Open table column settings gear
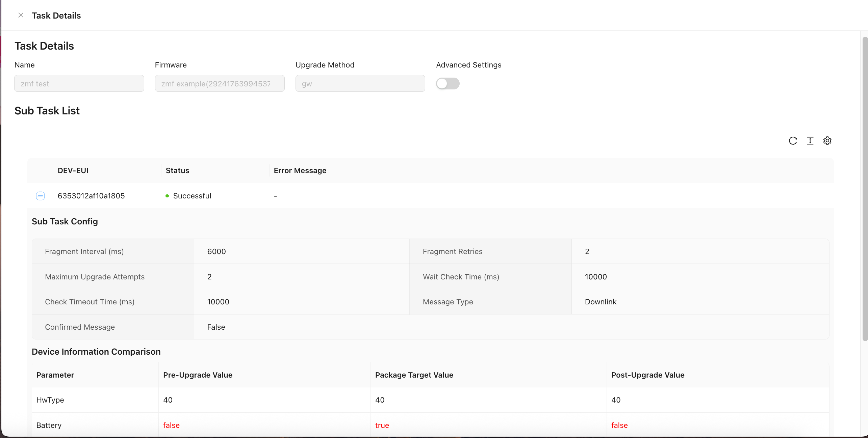This screenshot has width=868, height=438. [x=827, y=141]
